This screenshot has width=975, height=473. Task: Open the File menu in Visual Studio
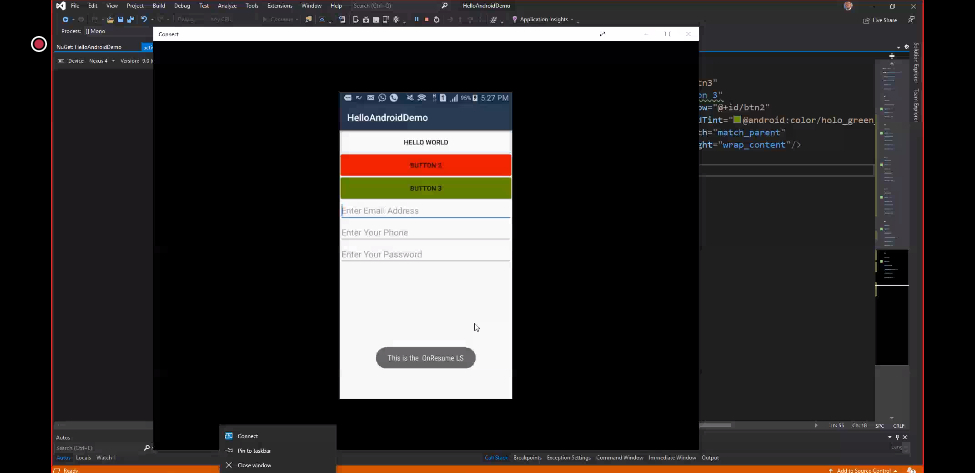tap(75, 6)
